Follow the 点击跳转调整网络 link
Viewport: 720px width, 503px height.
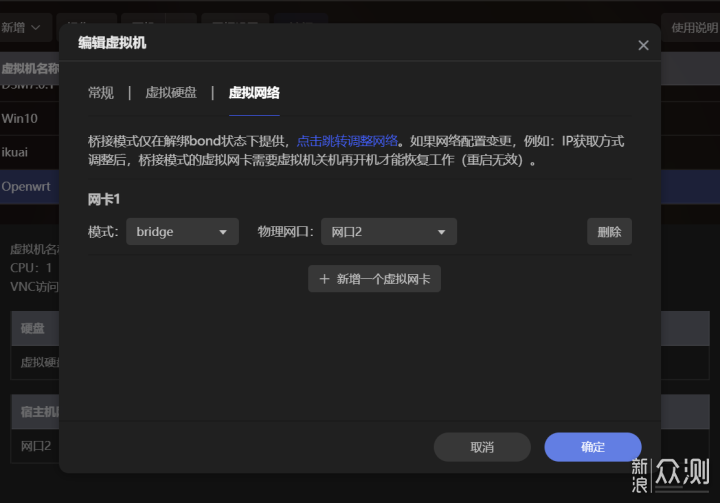pos(347,141)
